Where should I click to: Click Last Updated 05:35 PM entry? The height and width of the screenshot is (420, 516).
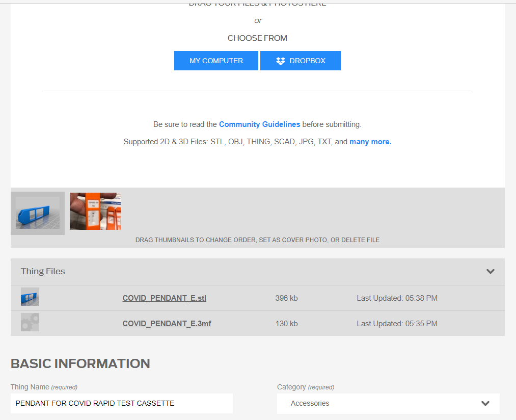(x=397, y=324)
